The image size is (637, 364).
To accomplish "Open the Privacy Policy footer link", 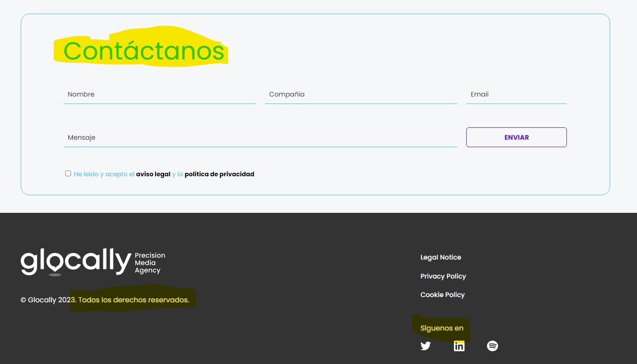I will (443, 276).
